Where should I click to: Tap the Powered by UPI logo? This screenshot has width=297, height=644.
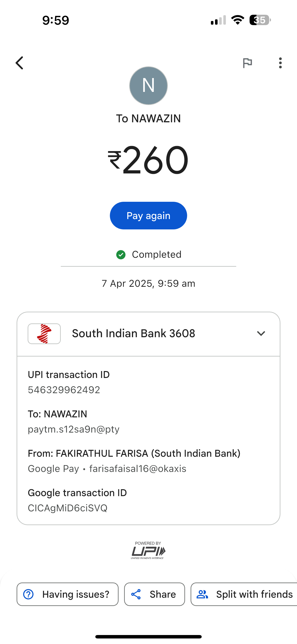point(148,550)
